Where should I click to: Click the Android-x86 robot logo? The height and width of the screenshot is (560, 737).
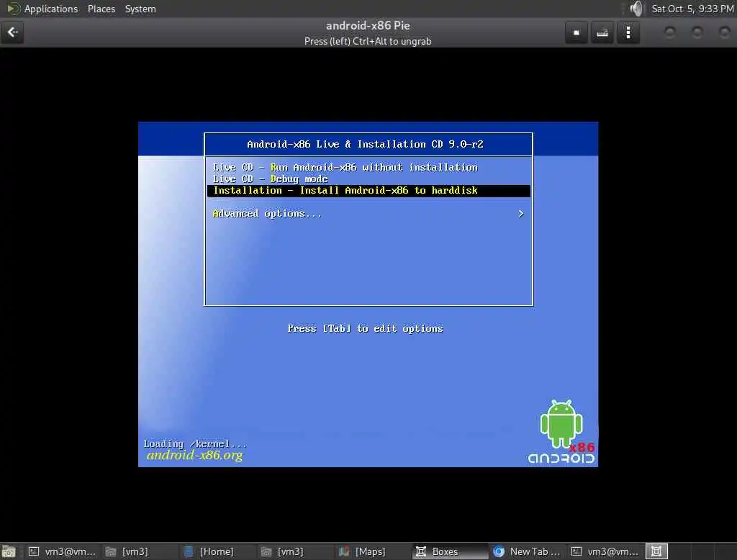[x=561, y=431]
